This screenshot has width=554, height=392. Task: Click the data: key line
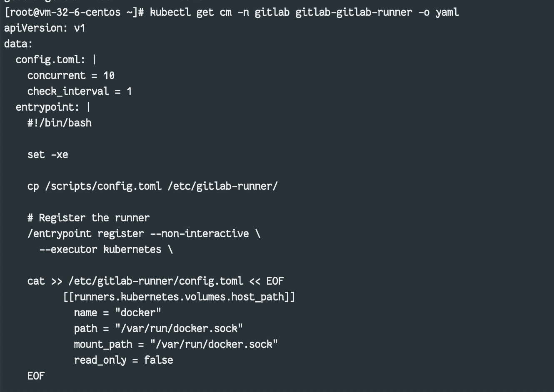pos(18,44)
